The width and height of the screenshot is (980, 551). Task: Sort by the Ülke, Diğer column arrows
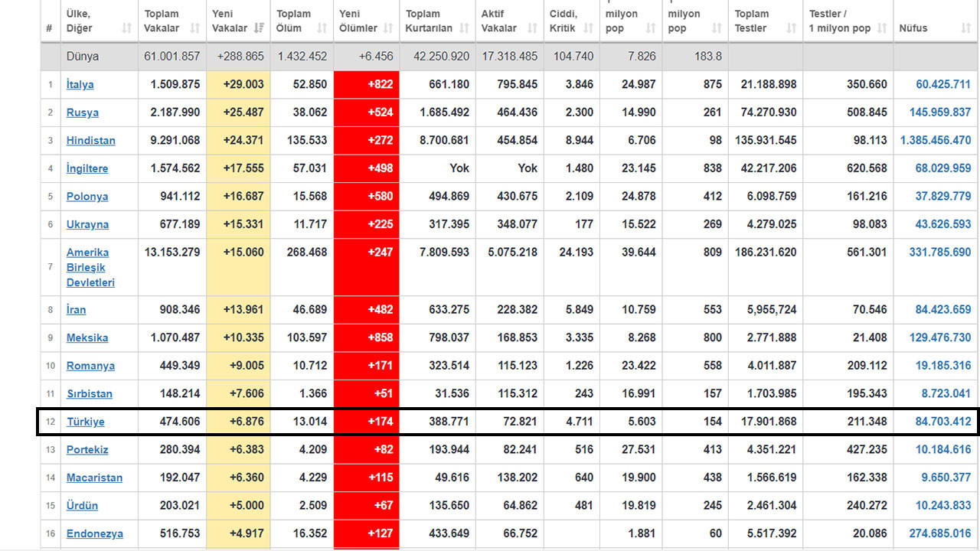click(126, 28)
